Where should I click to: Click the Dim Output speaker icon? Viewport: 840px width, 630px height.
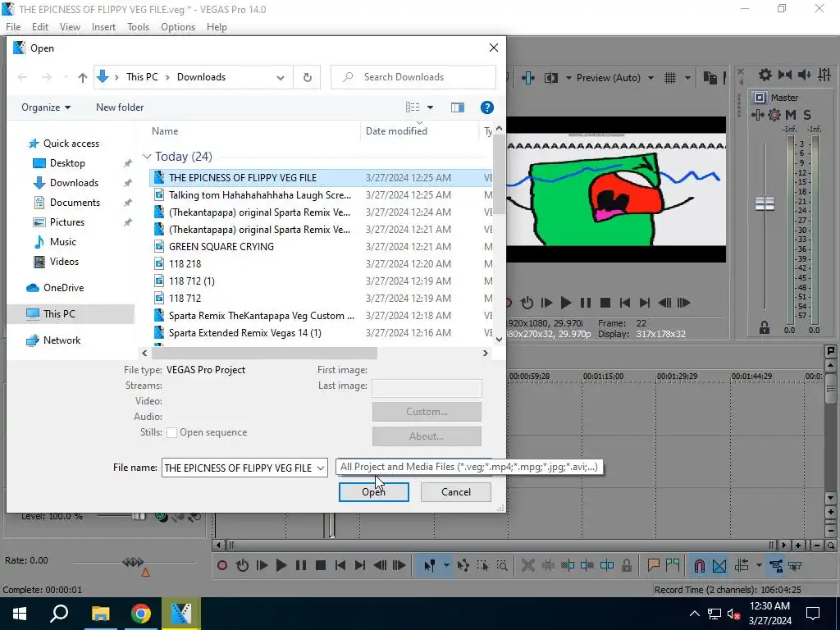pos(804,75)
